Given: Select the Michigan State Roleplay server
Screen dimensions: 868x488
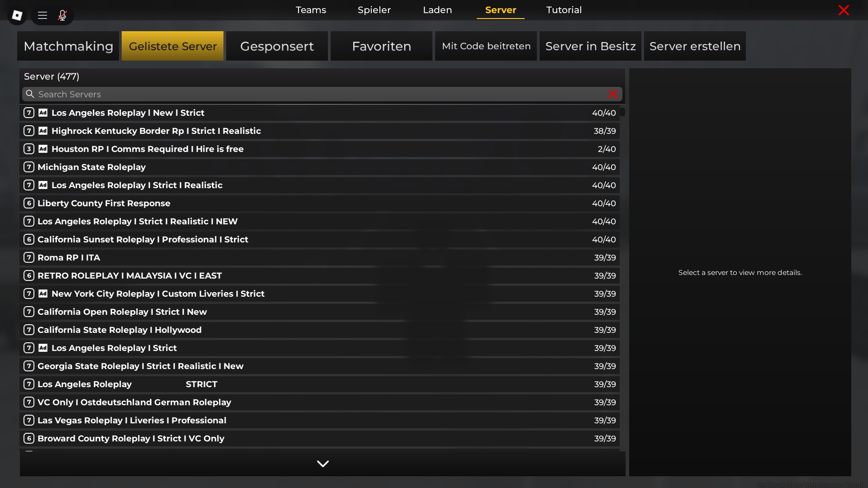Looking at the screenshot, I should click(92, 167).
